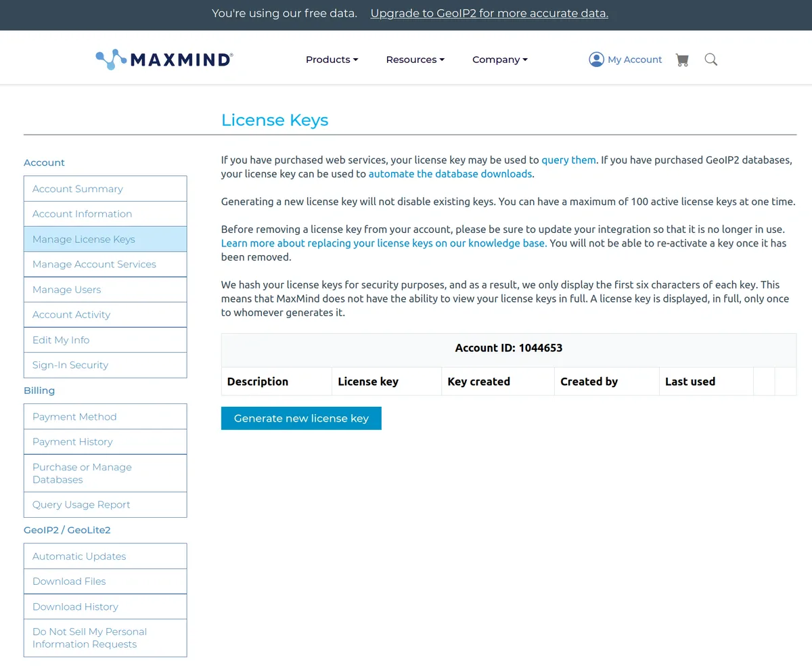Click Generate new license key button

[301, 418]
